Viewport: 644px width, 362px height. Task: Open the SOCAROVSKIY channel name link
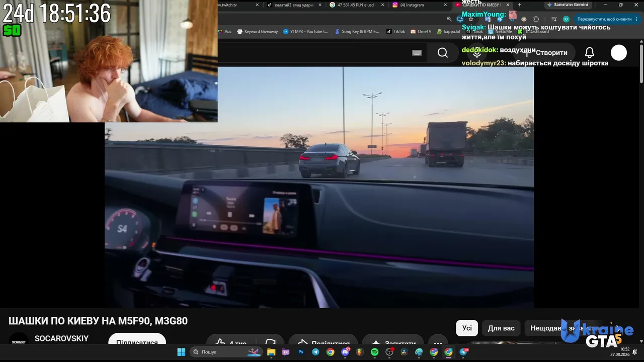click(61, 339)
